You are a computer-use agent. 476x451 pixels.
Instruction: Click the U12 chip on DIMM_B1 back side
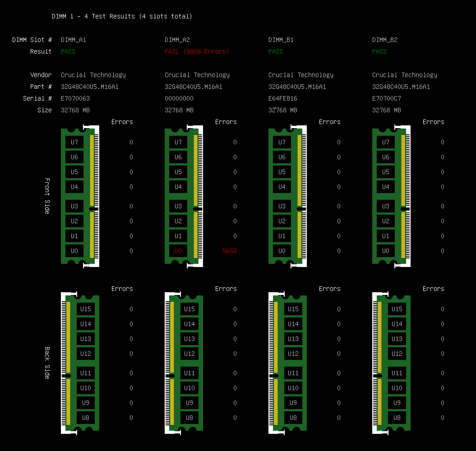pos(293,354)
